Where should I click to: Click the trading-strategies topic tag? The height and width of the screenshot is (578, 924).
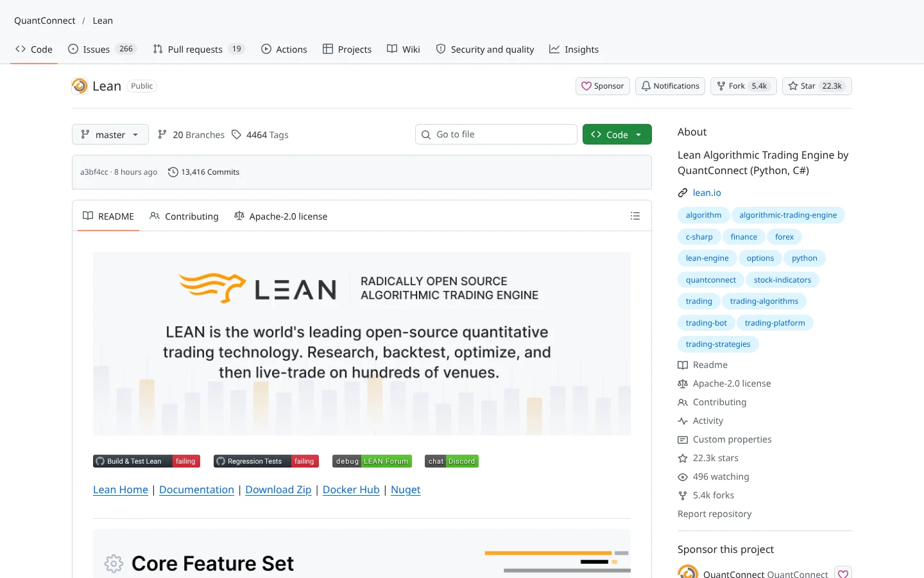718,344
